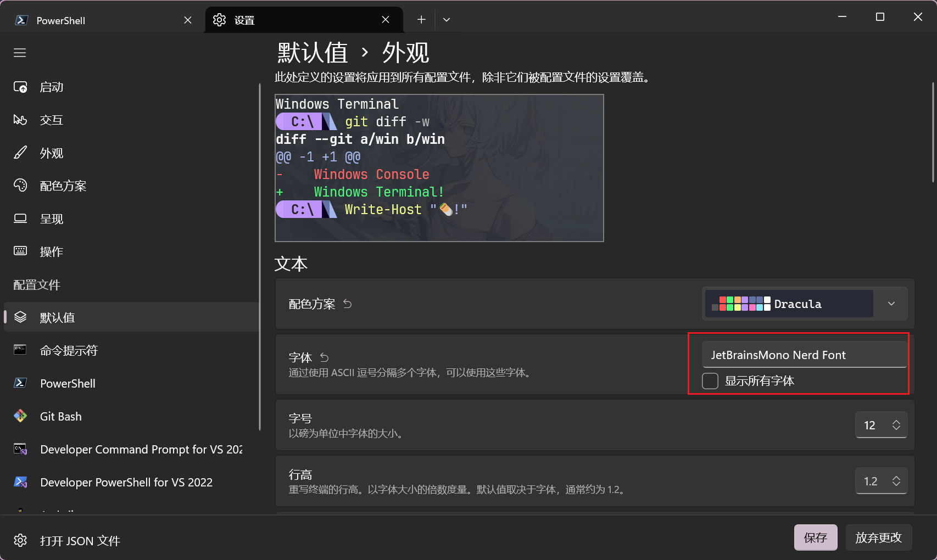Viewport: 937px width, 560px height.
Task: Click the 保存 button
Action: coord(816,537)
